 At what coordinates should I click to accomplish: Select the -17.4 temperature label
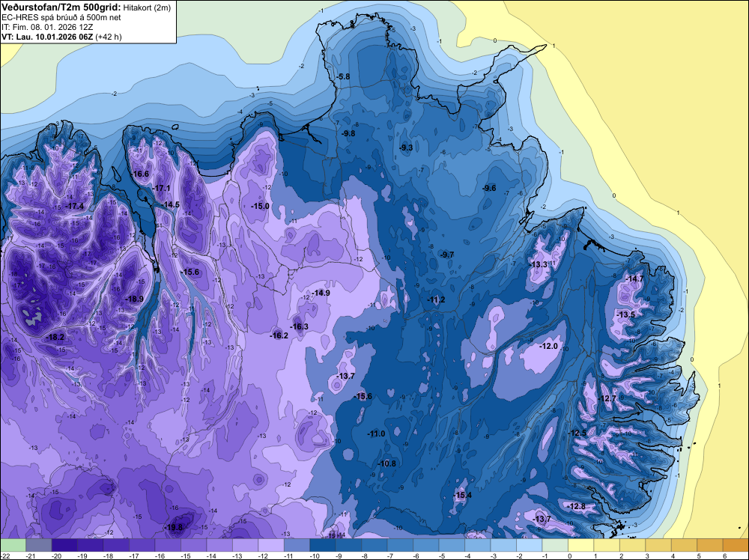tap(75, 206)
